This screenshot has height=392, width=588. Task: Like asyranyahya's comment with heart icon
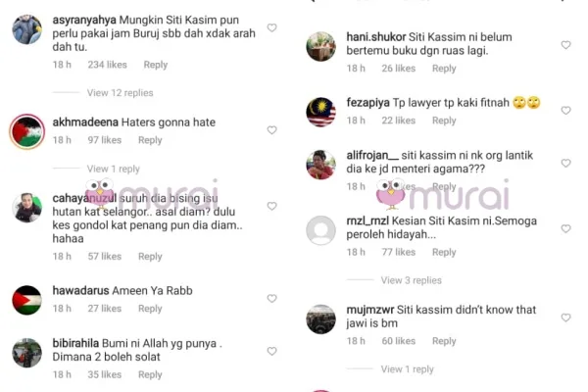coord(271,27)
